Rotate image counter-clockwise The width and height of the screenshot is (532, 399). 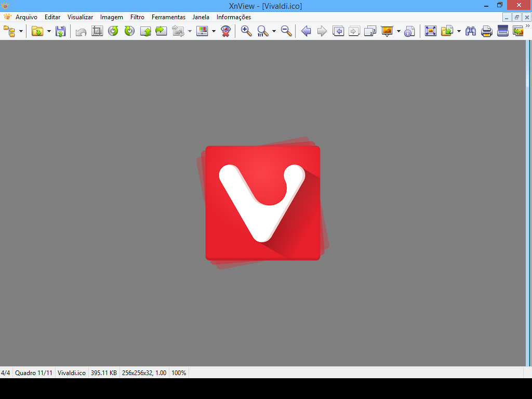113,31
